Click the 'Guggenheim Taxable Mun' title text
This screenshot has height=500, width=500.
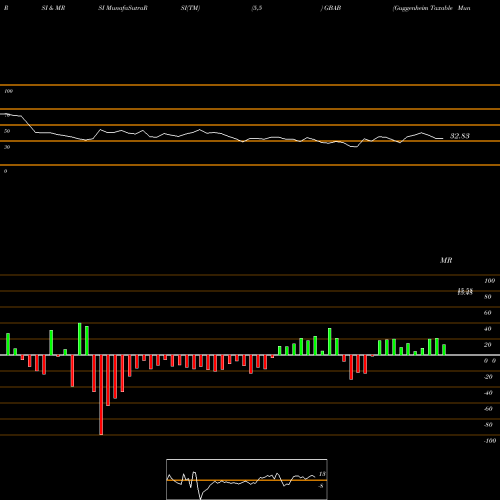(x=432, y=8)
